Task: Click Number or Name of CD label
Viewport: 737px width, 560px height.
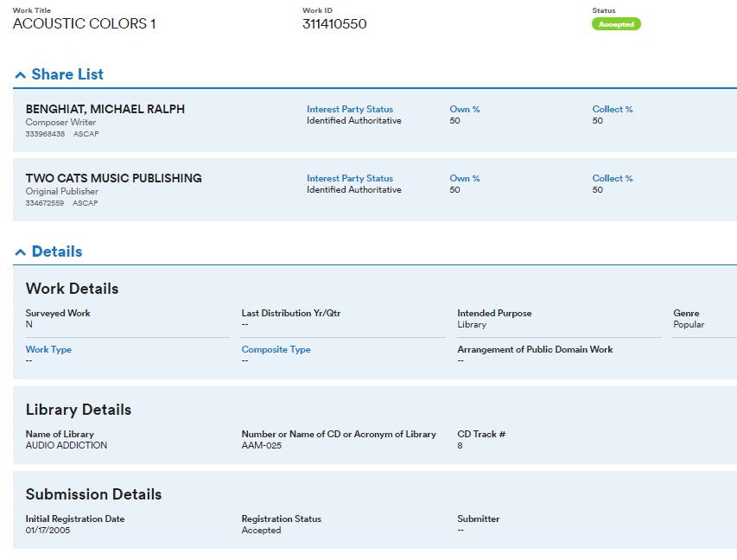Action: pos(339,434)
